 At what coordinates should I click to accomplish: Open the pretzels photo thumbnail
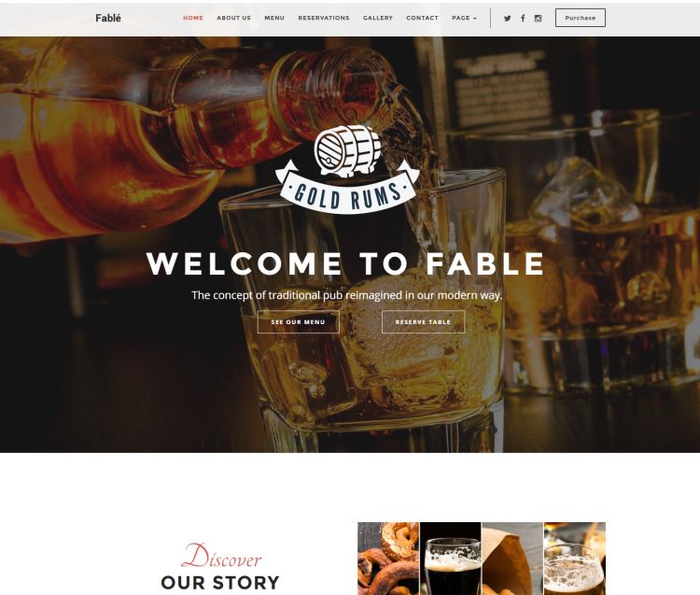(388, 559)
